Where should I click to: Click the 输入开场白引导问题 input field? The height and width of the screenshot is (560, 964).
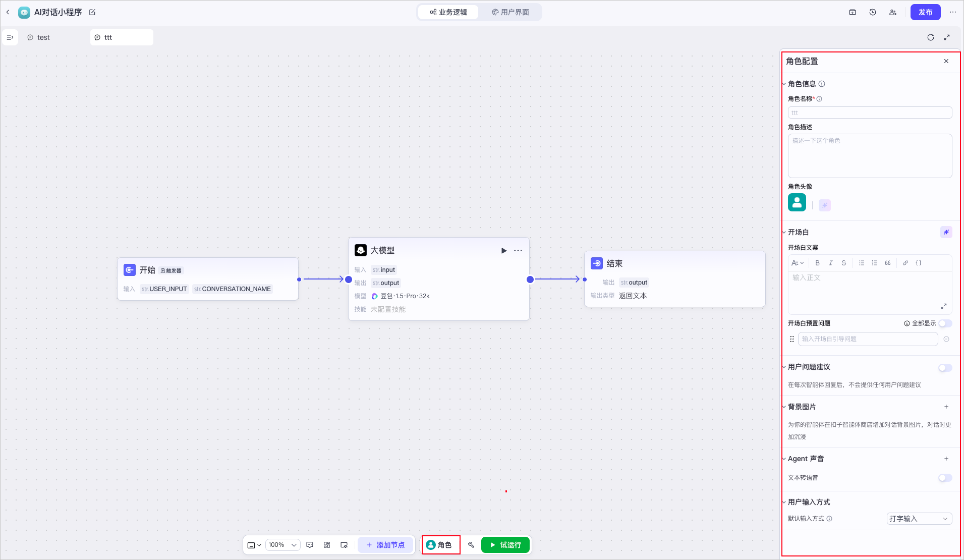(x=868, y=339)
